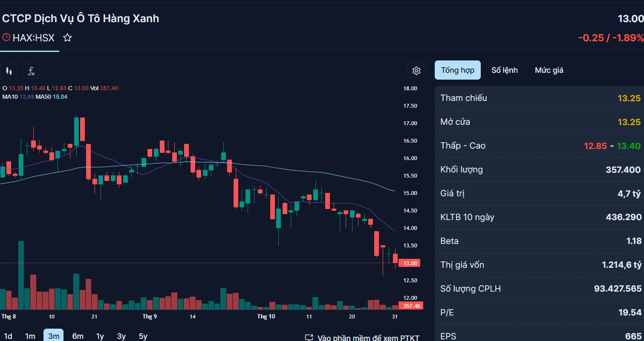644x341 pixels.
Task: Select the 6m time range
Action: click(x=78, y=336)
